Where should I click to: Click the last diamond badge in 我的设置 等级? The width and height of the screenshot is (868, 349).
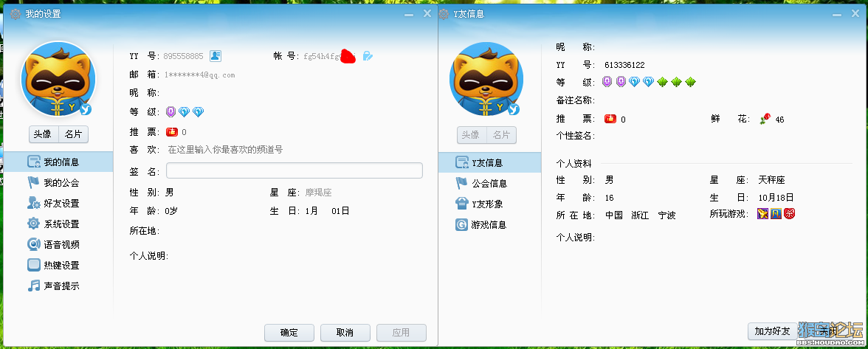(x=198, y=111)
